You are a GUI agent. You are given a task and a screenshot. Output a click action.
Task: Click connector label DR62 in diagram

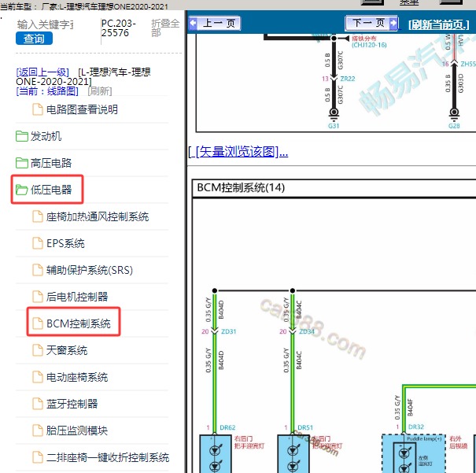(227, 427)
